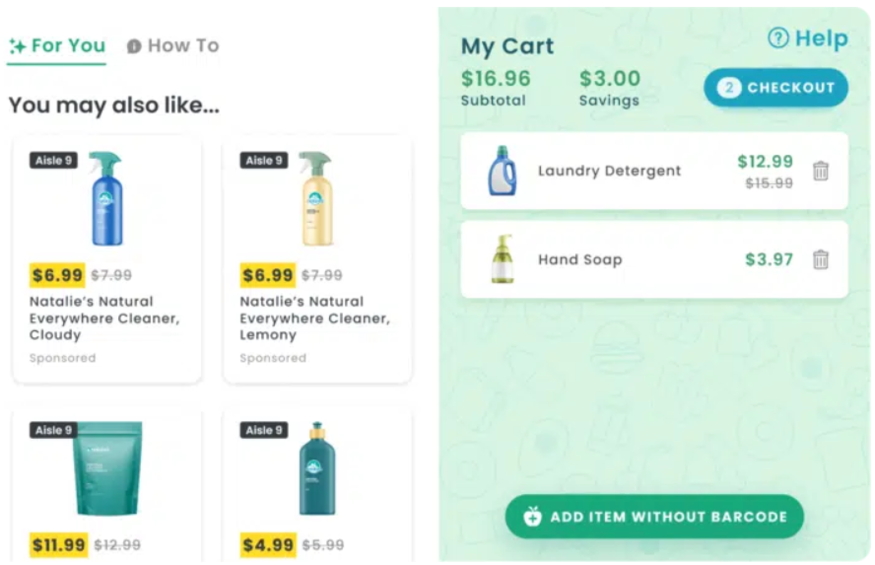Delete Laundry Detergent with the trash icon
Image resolution: width=875 pixels, height=565 pixels.
click(820, 171)
